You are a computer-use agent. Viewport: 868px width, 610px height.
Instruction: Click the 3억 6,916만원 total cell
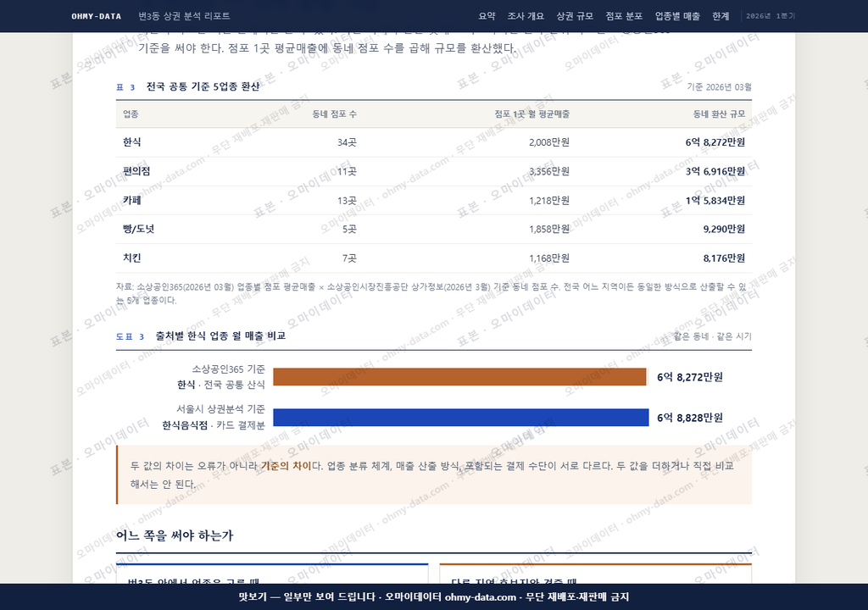tap(715, 171)
